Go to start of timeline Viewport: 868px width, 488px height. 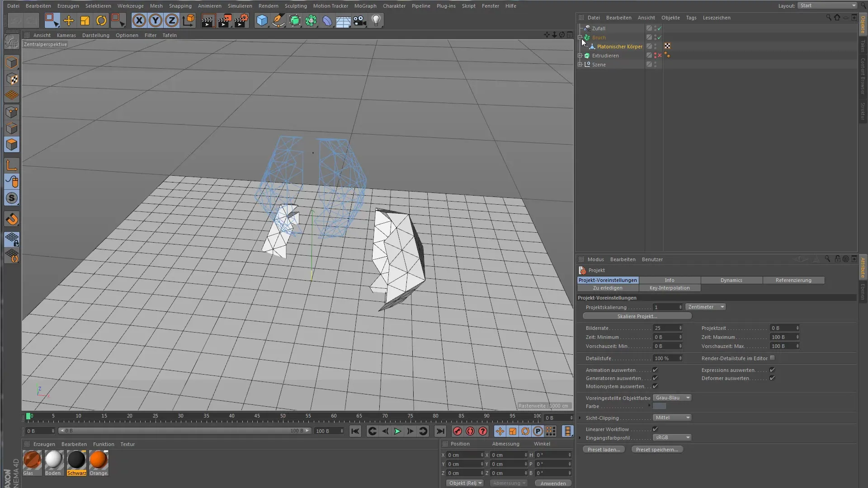355,431
